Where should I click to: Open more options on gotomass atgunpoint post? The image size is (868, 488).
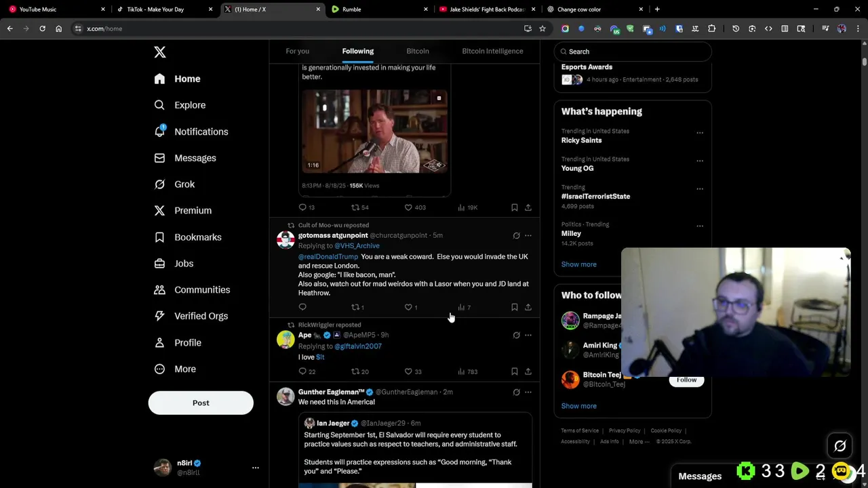(x=528, y=236)
